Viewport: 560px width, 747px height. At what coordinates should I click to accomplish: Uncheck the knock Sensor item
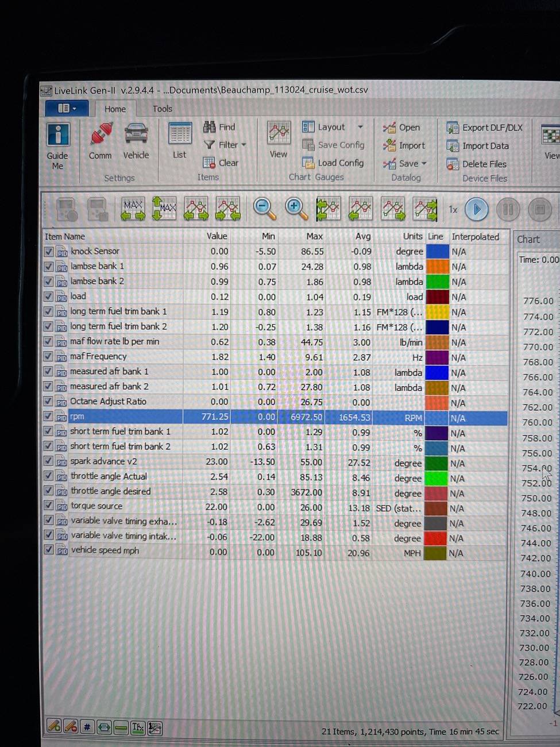click(x=49, y=252)
